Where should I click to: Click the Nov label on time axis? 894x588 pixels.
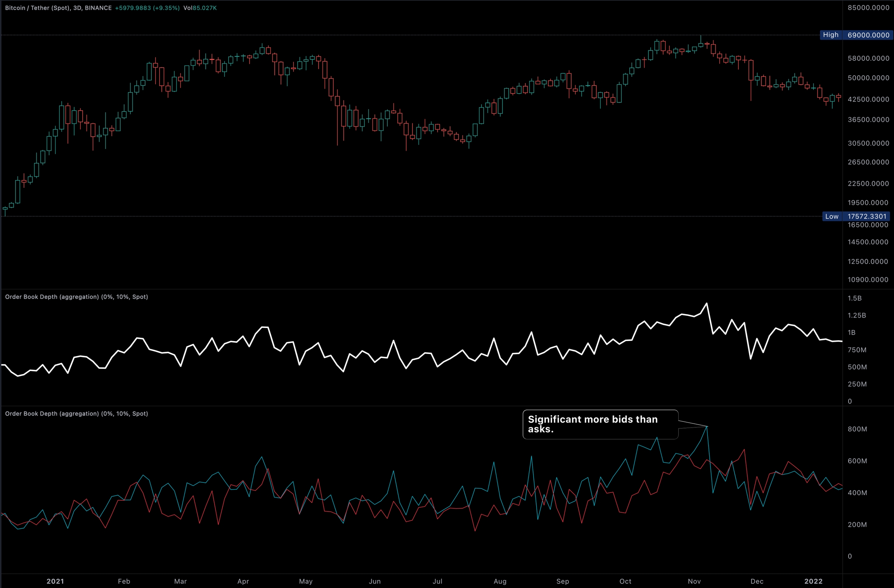tap(694, 581)
